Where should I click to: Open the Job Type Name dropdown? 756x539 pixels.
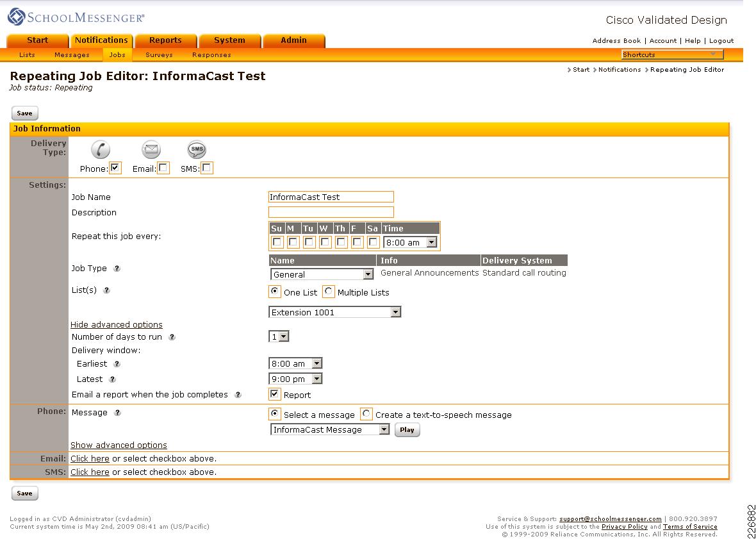[x=322, y=274]
